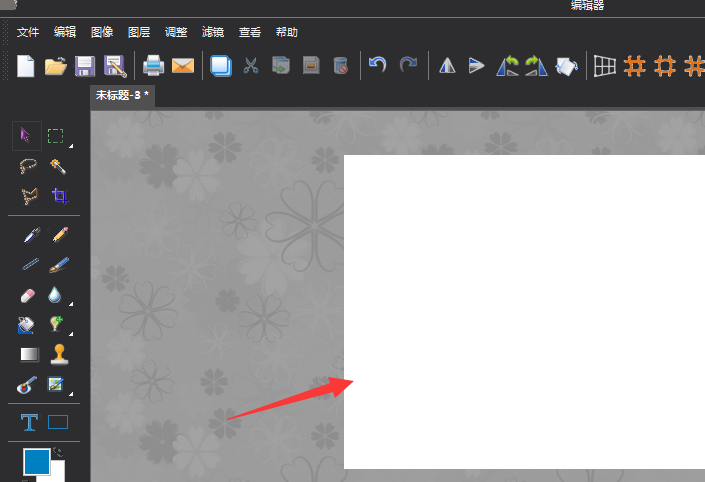Open the blue foreground color swatch
The height and width of the screenshot is (482, 705).
pos(36,462)
